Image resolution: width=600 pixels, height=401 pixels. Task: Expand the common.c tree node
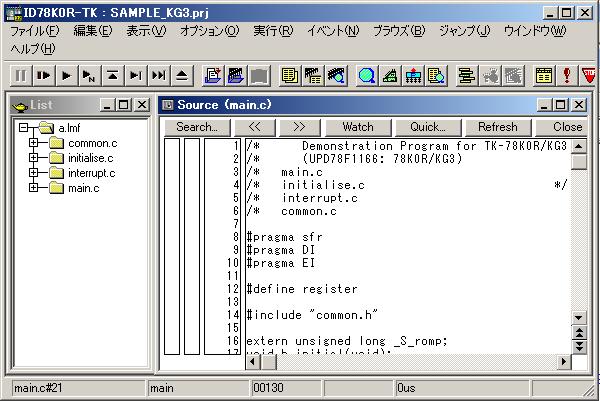pyautogui.click(x=33, y=143)
